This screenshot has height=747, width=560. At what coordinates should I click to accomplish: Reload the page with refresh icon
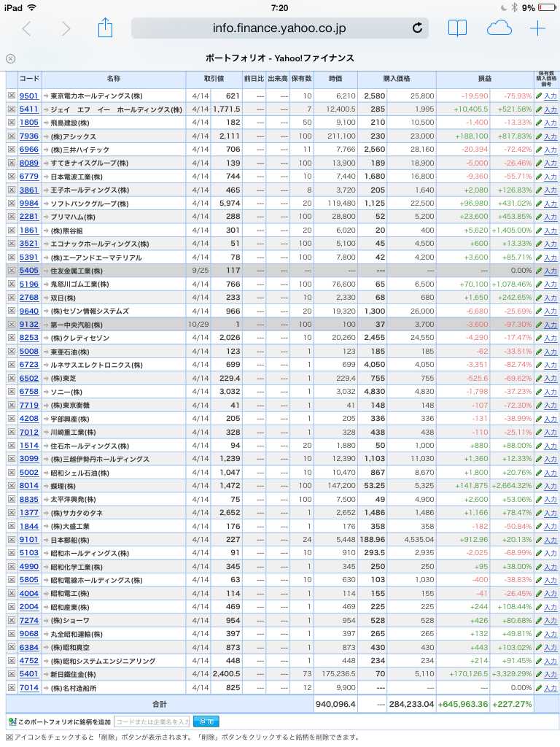417,28
